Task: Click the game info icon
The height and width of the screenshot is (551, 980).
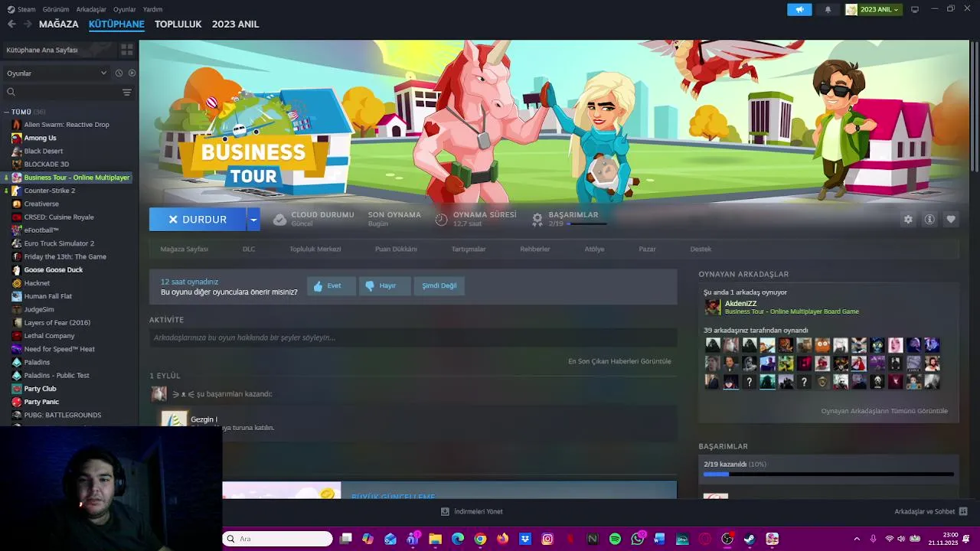Action: point(929,220)
